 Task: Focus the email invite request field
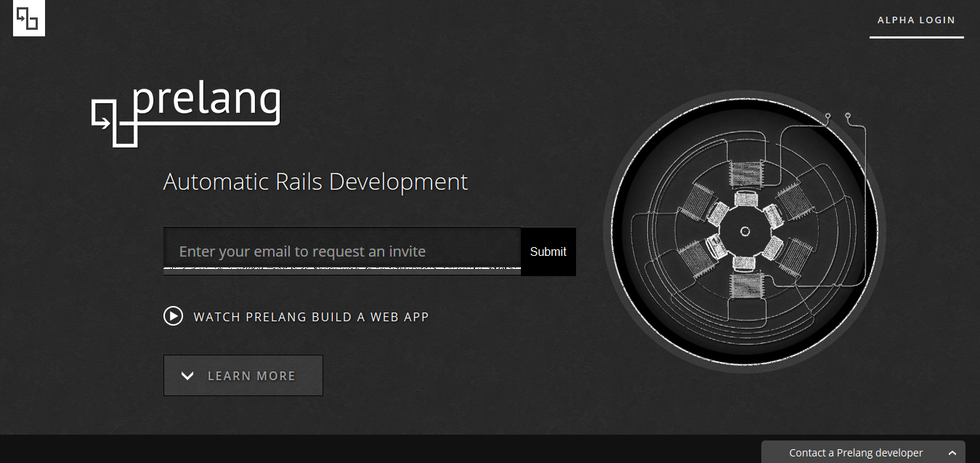coord(342,251)
